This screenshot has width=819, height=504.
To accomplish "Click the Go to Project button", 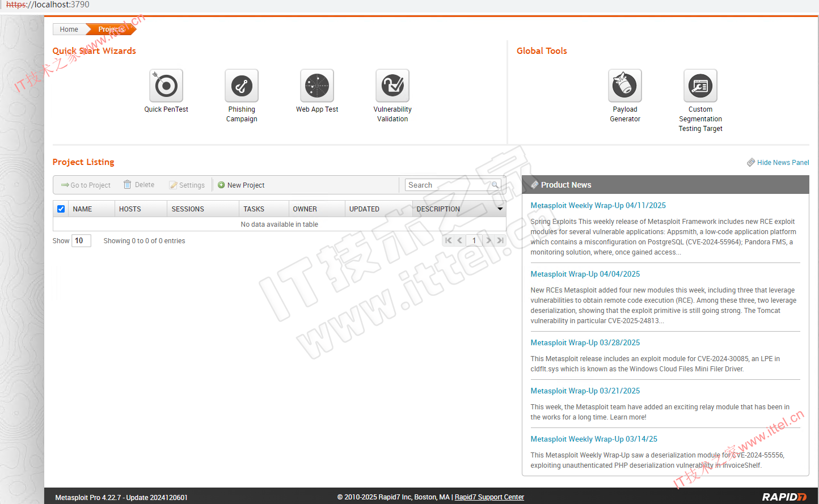I will (86, 185).
